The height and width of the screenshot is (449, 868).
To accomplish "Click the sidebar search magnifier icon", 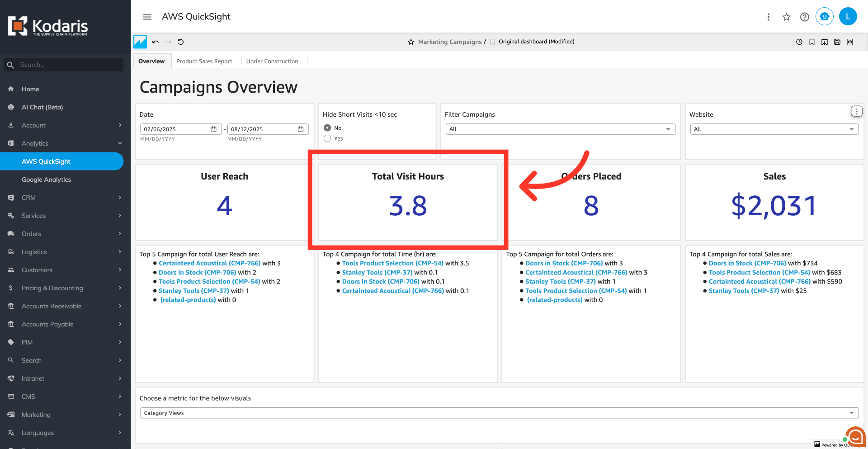I will point(10,65).
